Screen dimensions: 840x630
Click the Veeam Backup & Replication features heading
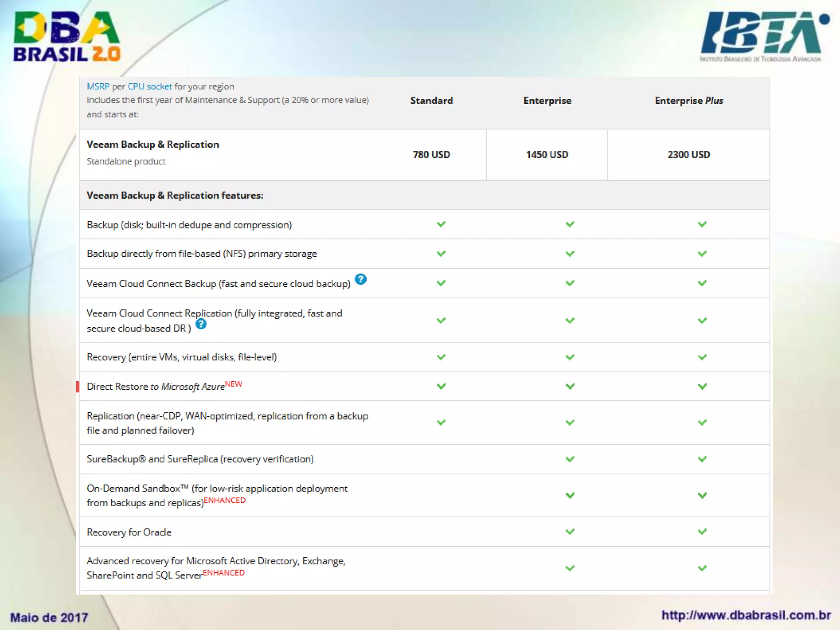point(175,195)
